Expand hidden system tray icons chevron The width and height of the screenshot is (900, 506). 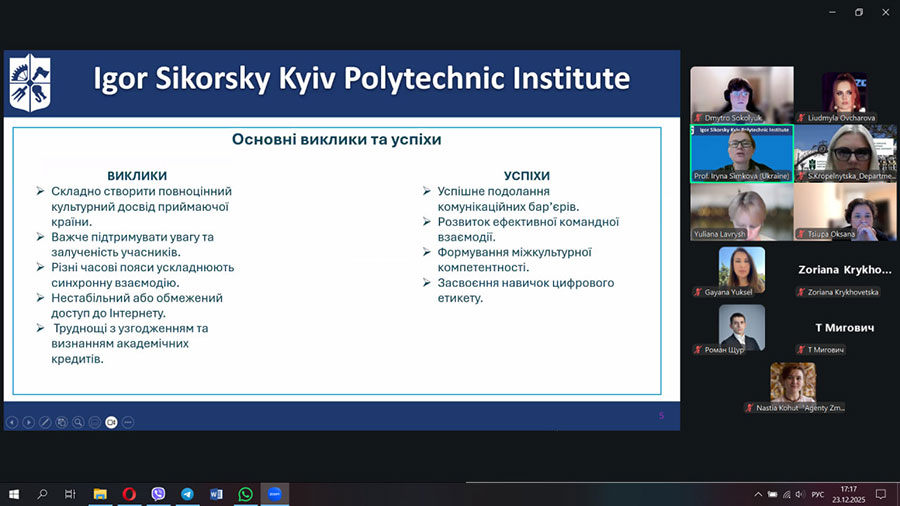(758, 495)
